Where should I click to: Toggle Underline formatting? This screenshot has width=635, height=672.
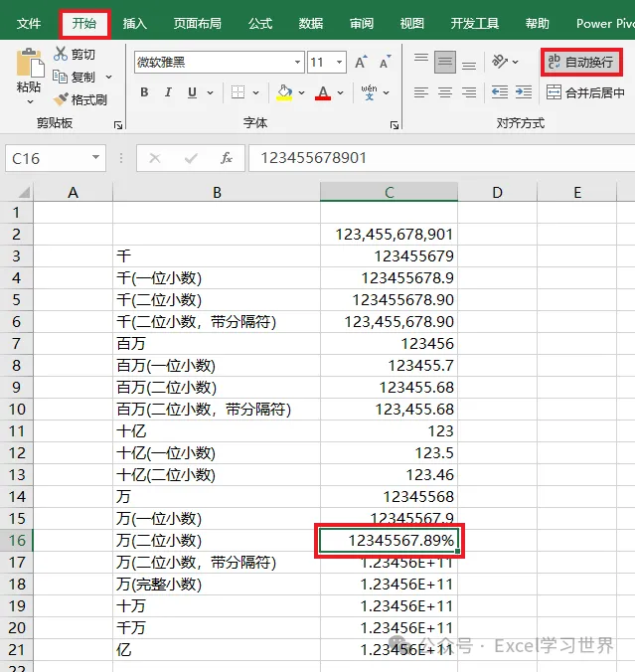(x=193, y=92)
